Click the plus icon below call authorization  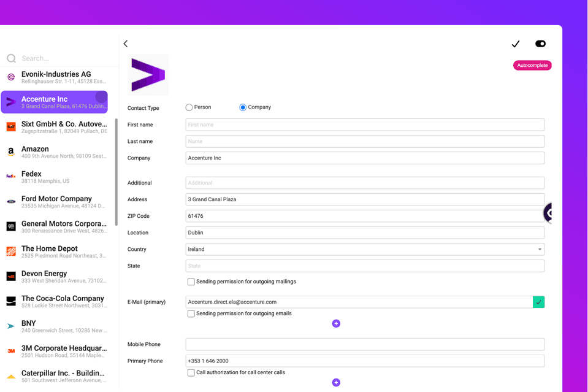(336, 382)
